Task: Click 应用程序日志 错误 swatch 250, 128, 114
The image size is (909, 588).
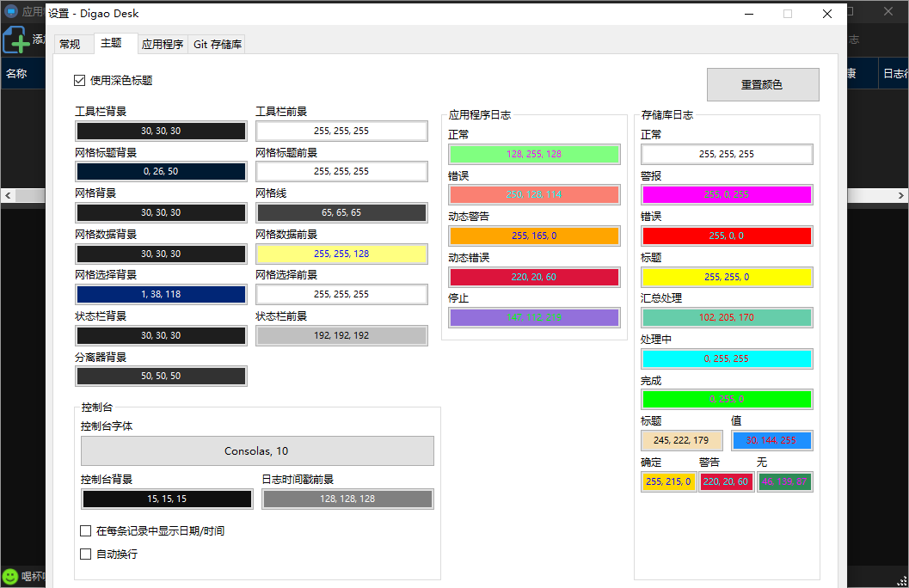Action: [534, 194]
